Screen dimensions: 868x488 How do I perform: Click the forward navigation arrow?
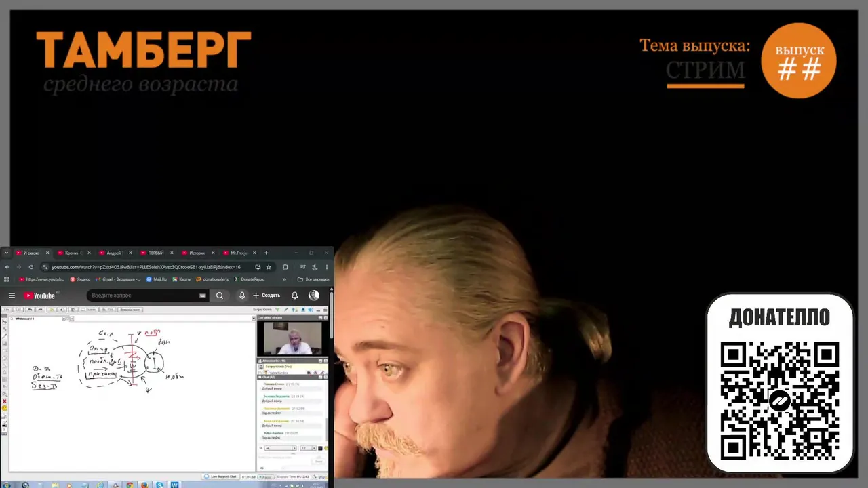[x=19, y=267]
